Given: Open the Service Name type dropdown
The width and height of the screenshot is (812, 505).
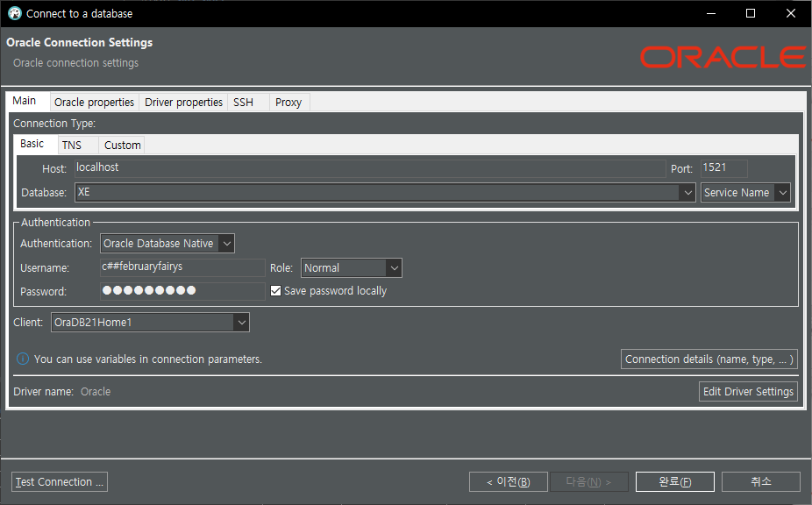Looking at the screenshot, I should click(x=745, y=193).
